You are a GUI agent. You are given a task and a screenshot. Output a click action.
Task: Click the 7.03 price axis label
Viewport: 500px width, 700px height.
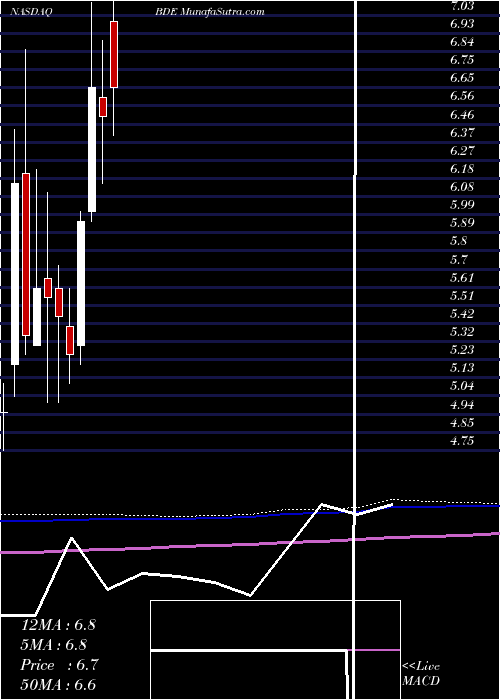462,6
